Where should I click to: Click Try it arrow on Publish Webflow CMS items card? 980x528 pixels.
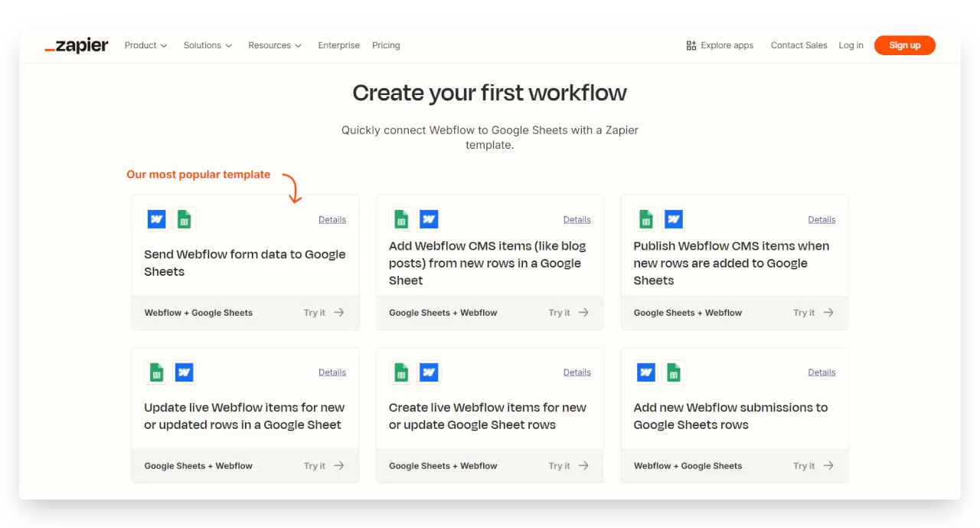click(x=828, y=313)
